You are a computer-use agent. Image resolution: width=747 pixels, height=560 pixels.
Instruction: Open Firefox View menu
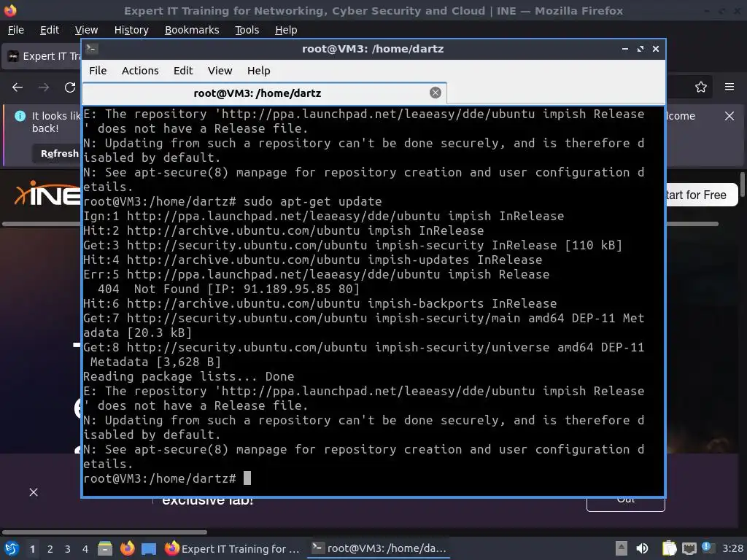86,30
